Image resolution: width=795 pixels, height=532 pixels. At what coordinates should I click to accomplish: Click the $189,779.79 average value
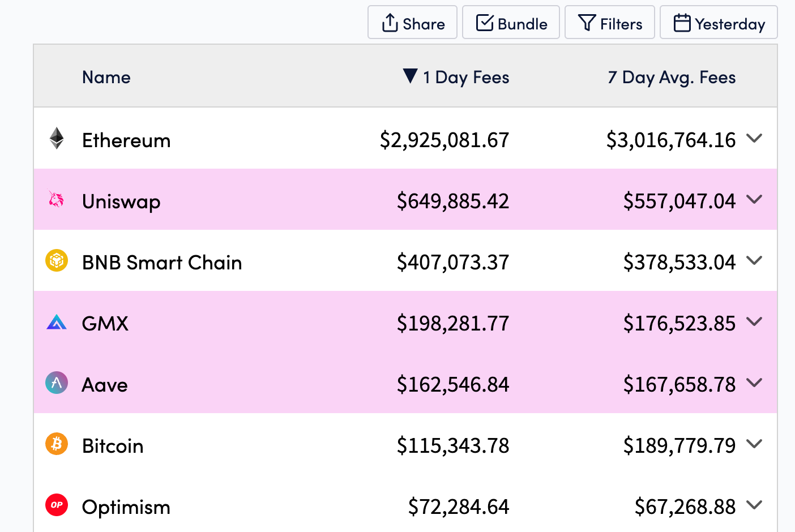679,445
